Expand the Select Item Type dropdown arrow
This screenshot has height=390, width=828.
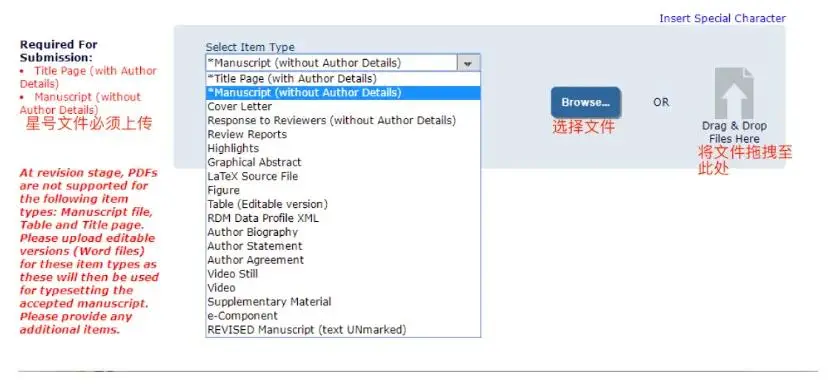tap(467, 63)
